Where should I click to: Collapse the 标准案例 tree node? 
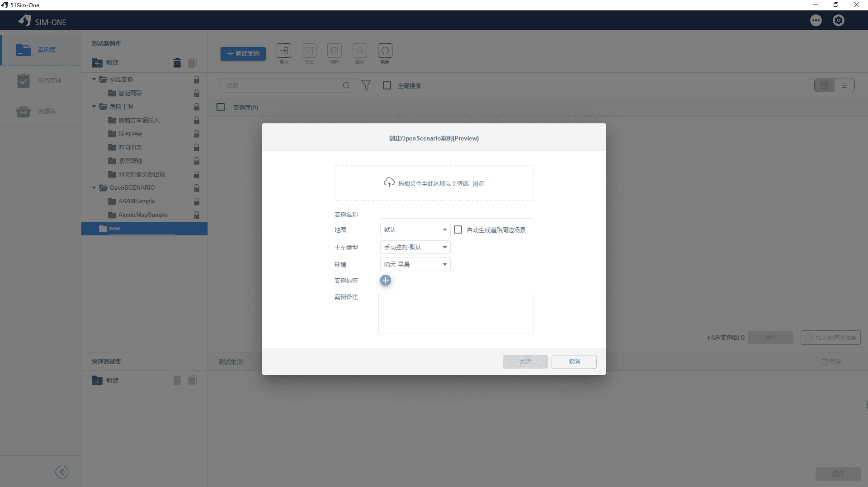(94, 80)
